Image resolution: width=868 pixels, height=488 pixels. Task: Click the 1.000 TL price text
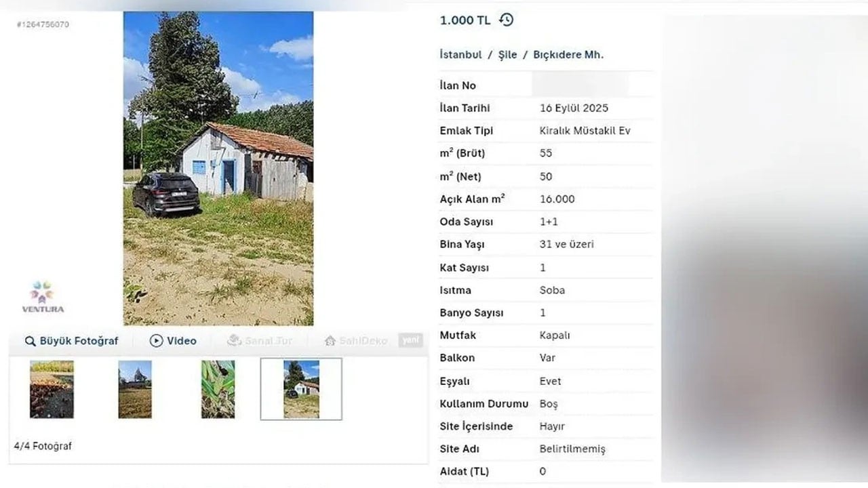465,20
